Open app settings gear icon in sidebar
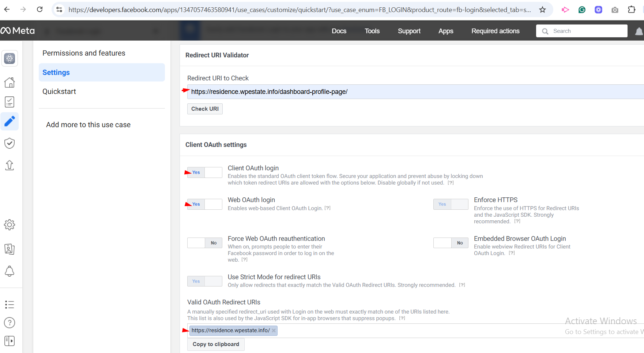The height and width of the screenshot is (353, 644). [x=10, y=225]
